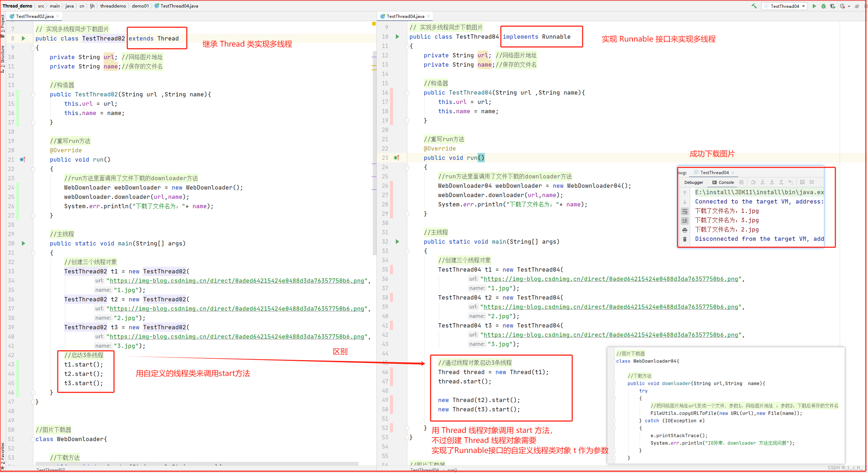Collapse TestThread04 run method fold marker
Screen dimensions: 868x473
[407, 167]
